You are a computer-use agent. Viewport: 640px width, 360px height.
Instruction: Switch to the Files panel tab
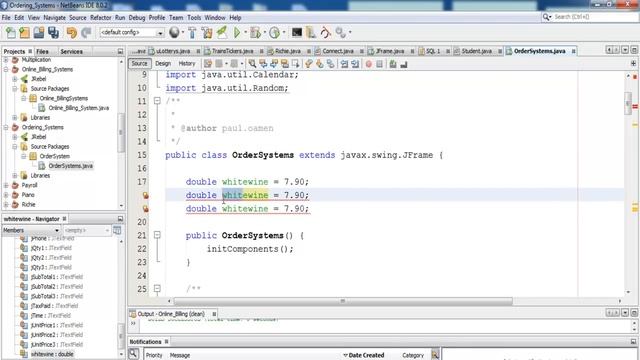point(42,51)
